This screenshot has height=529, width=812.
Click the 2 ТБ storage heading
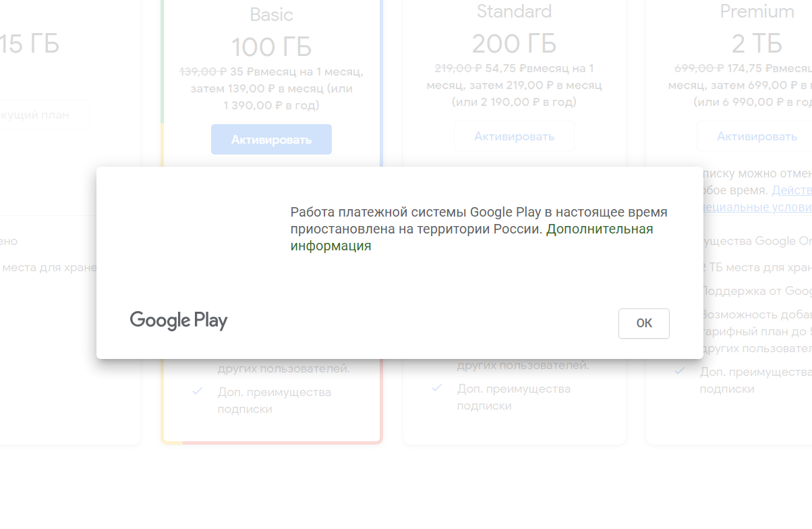757,44
